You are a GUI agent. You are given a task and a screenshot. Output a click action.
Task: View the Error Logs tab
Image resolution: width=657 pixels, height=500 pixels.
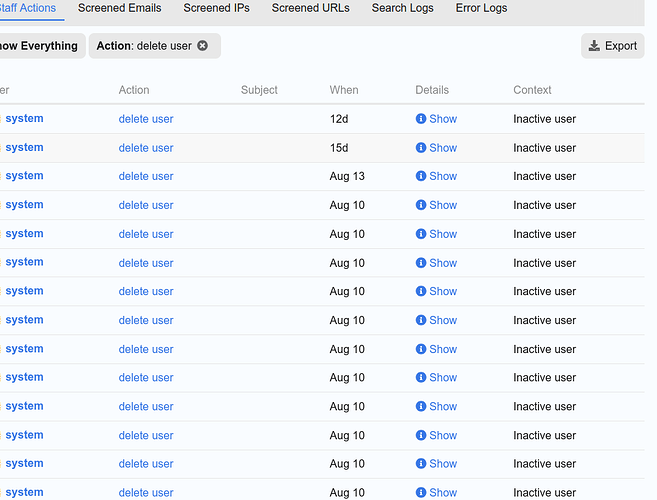click(x=481, y=8)
